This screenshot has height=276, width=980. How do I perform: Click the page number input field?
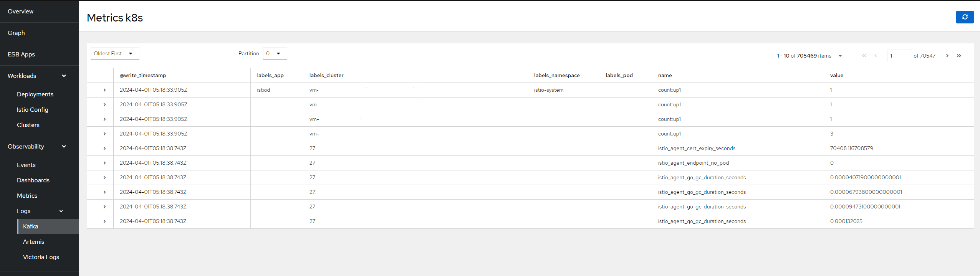(899, 56)
